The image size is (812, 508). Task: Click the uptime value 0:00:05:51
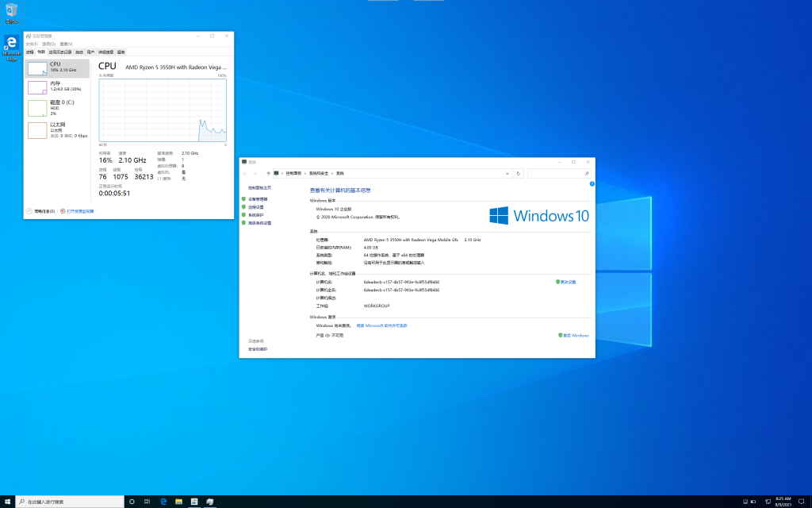[114, 194]
